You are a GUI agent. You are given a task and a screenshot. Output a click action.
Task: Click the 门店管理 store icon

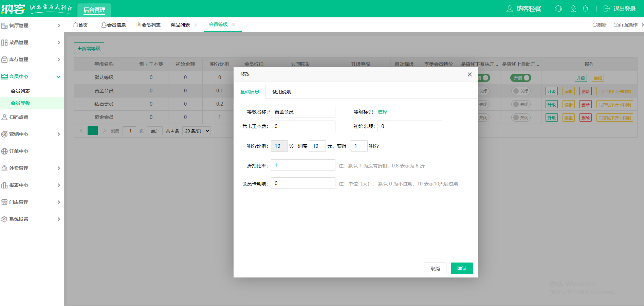click(4, 202)
